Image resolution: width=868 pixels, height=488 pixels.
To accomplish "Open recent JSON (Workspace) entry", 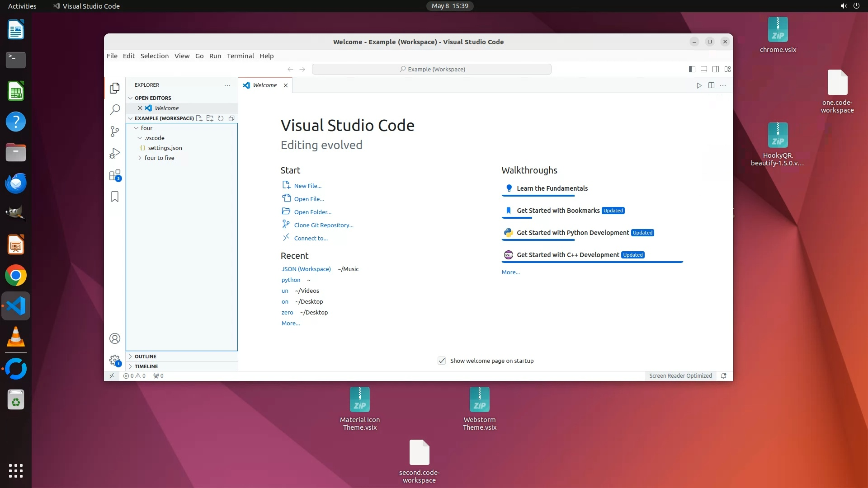I will coord(306,269).
